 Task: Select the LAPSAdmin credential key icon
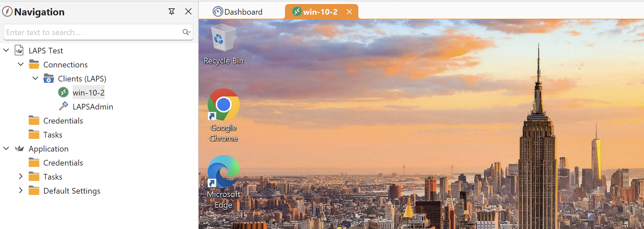click(63, 106)
